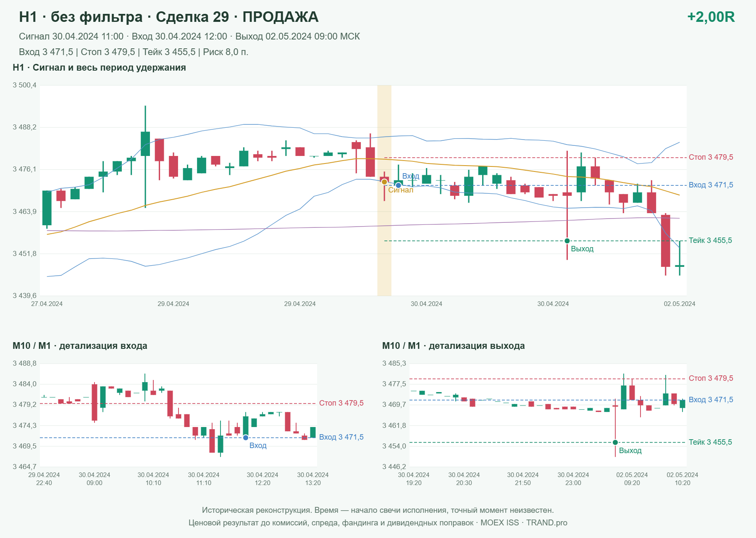756x538 pixels.
Task: Click the signal, entry and exit timestamps line
Action: (189, 37)
